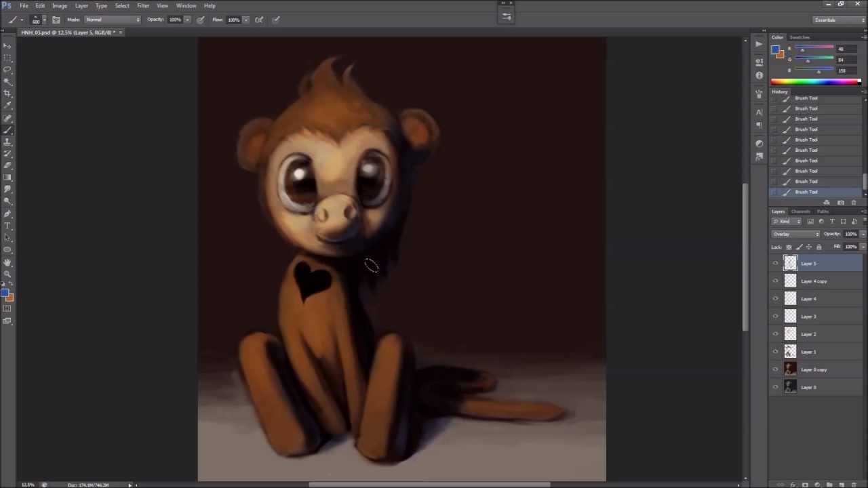The height and width of the screenshot is (488, 868).
Task: Open the Overlay blend mode dropdown
Action: coord(796,234)
